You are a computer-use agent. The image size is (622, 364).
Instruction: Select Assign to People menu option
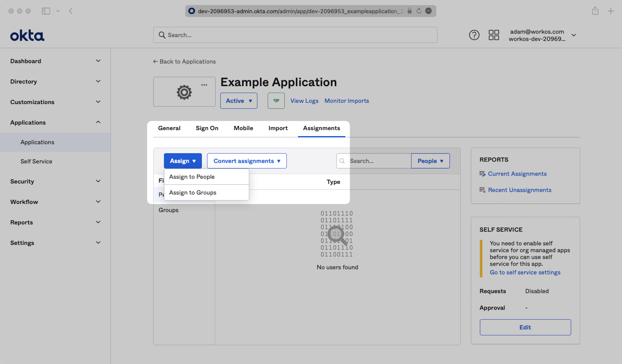point(192,177)
